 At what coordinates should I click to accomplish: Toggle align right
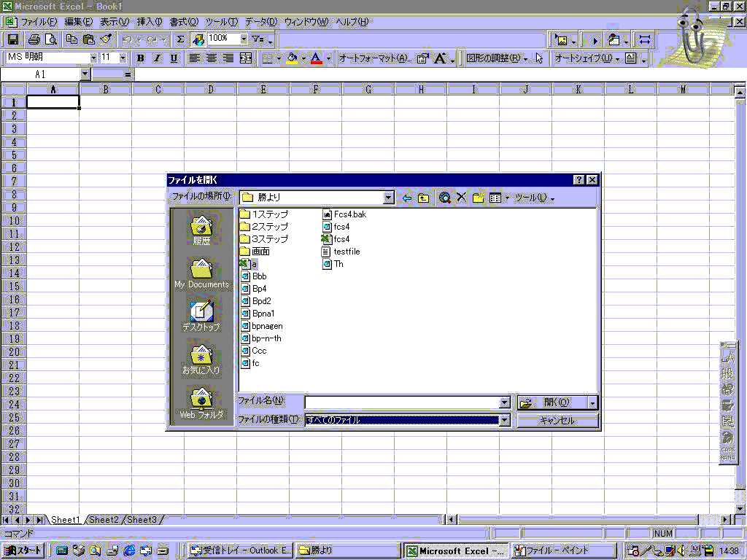click(228, 58)
